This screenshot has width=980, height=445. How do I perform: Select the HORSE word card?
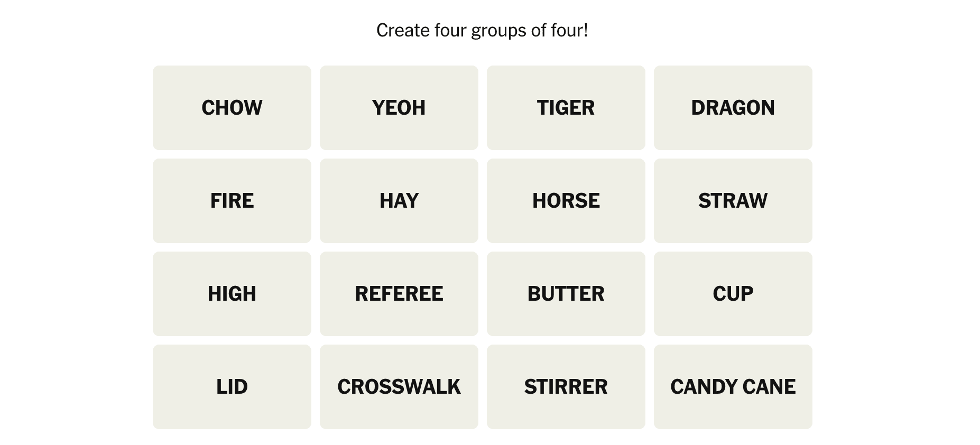[x=566, y=201]
